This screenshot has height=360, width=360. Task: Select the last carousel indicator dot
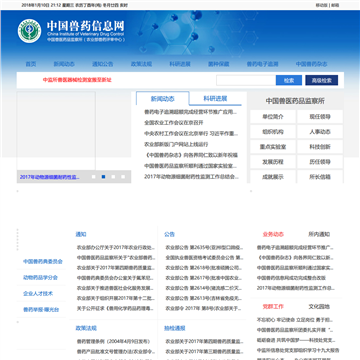coord(123,177)
